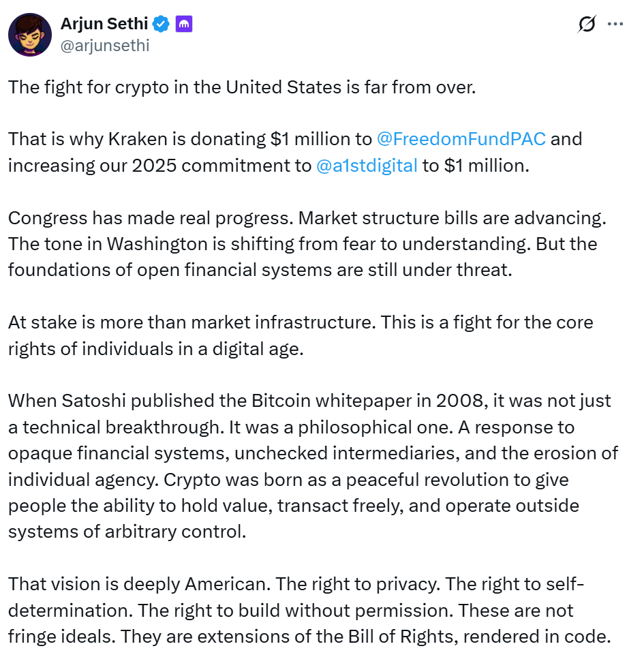The height and width of the screenshot is (672, 644).
Task: Click the text "Kraken is donating $1 million"
Action: [x=184, y=139]
